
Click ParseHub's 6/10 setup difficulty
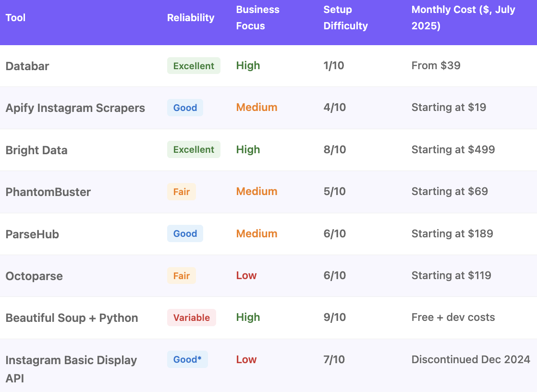coord(335,233)
